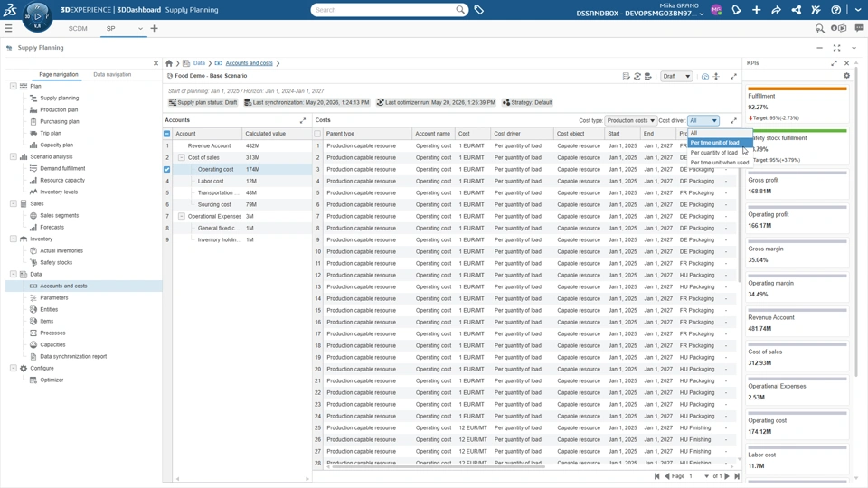Image resolution: width=868 pixels, height=488 pixels.
Task: Click the green Safety stock fulfillment bar
Action: tap(799, 130)
